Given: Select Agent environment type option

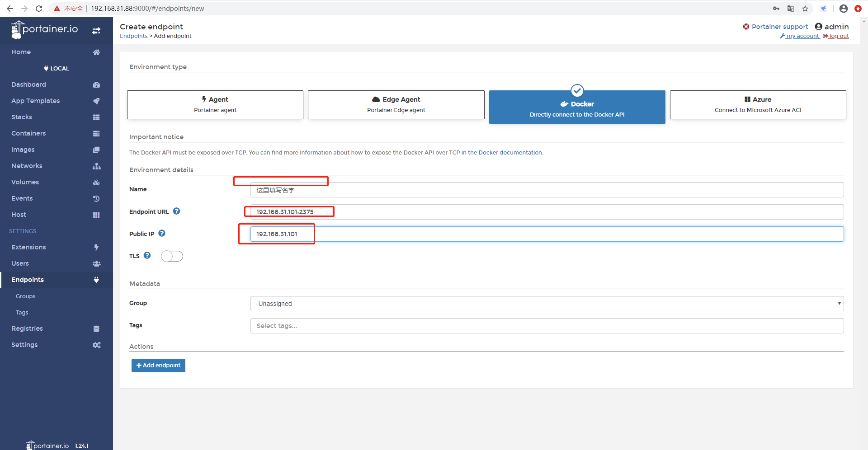Looking at the screenshot, I should coord(215,105).
